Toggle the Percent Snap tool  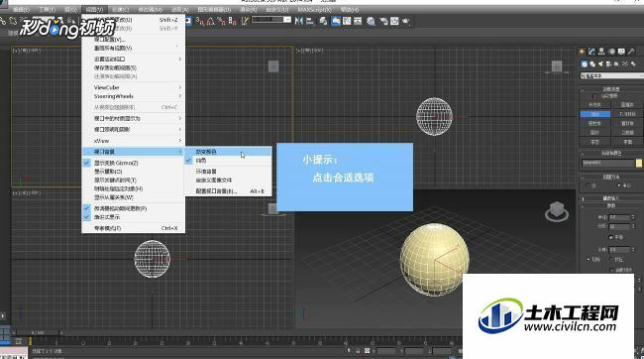221,21
